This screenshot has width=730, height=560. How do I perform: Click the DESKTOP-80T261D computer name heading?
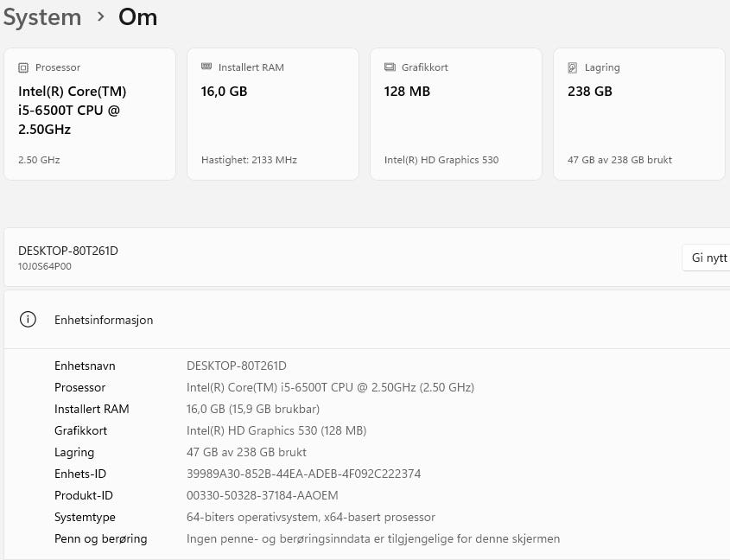click(x=68, y=251)
